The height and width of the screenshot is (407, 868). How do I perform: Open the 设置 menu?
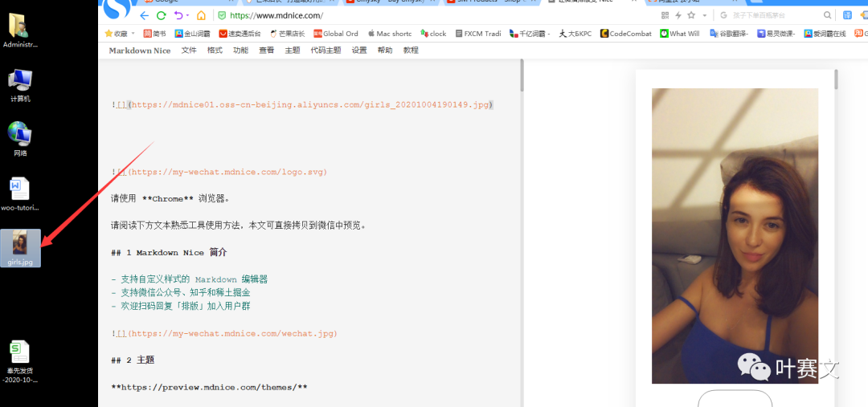click(359, 51)
